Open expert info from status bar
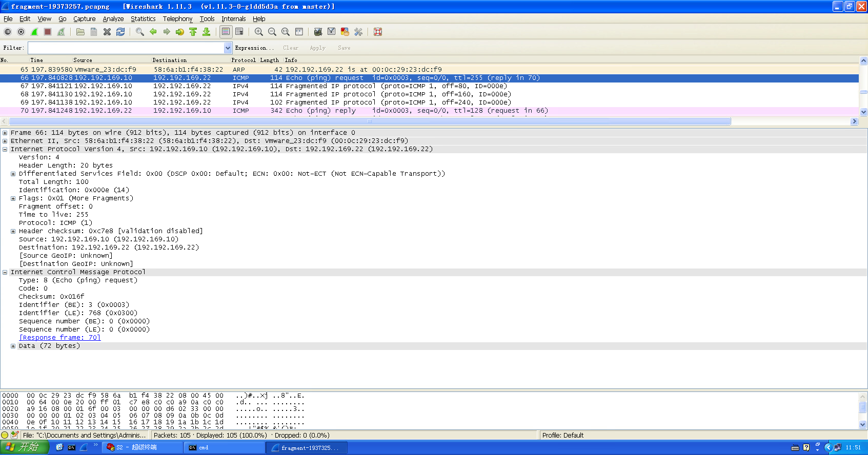The image size is (868, 455). pyautogui.click(x=5, y=435)
